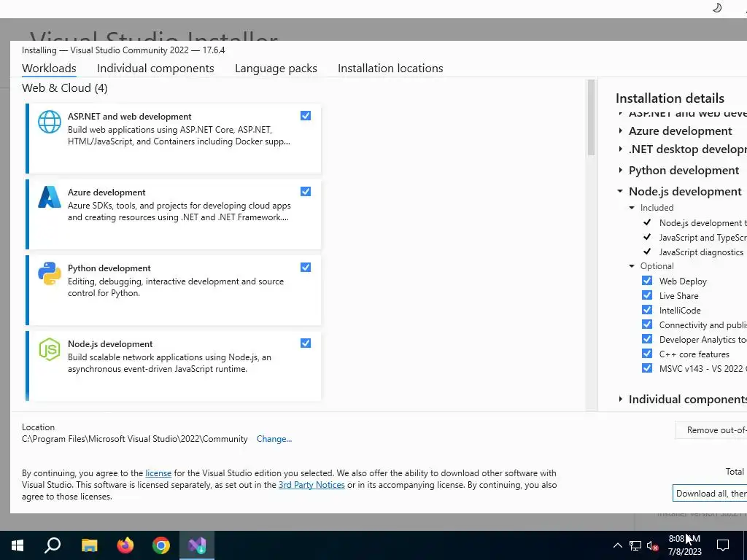Viewport: 747px width, 560px height.
Task: Click Change... location link
Action: (x=274, y=439)
